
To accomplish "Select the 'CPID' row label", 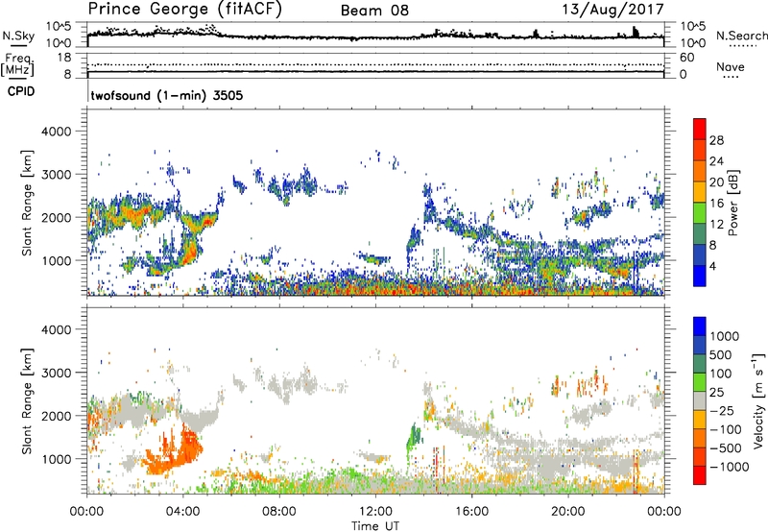I will tap(21, 91).
